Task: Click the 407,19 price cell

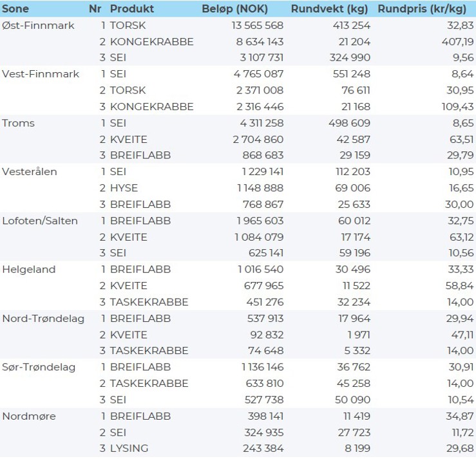Action: (x=458, y=42)
